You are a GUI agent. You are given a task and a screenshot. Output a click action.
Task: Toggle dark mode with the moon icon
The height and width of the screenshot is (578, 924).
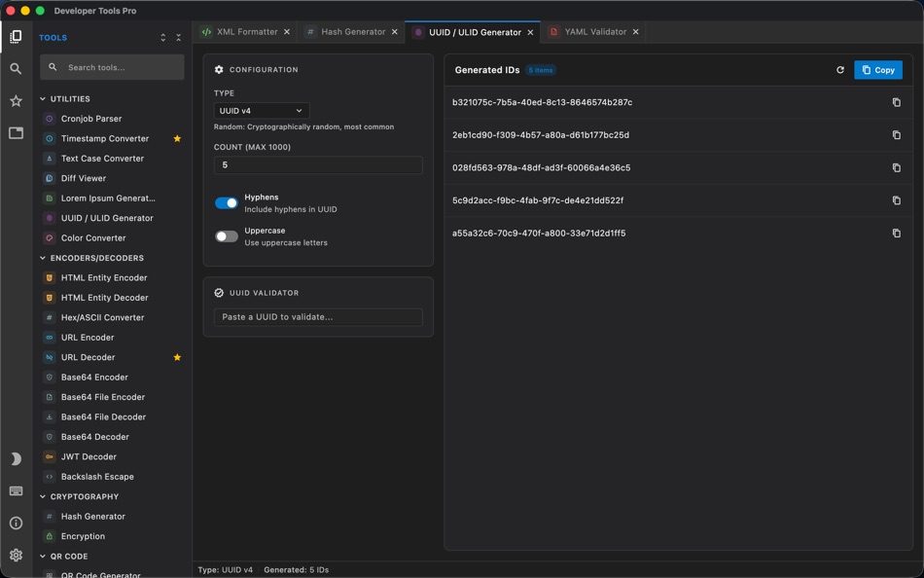pos(15,457)
